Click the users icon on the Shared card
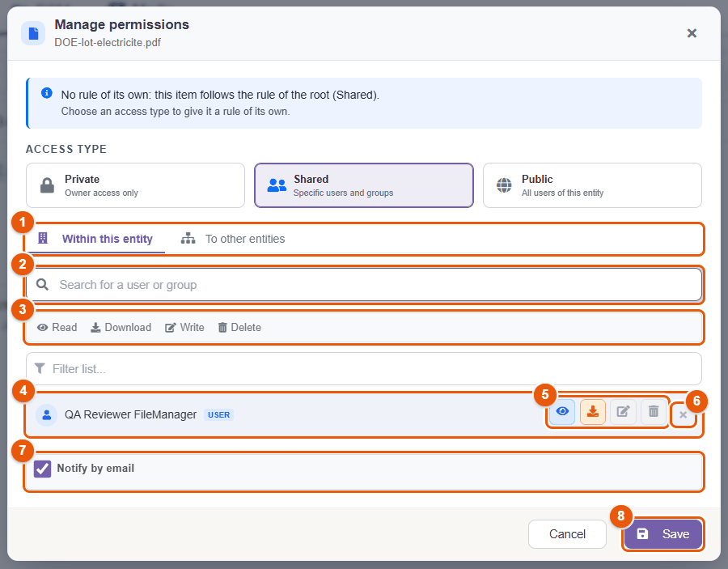 (x=277, y=185)
